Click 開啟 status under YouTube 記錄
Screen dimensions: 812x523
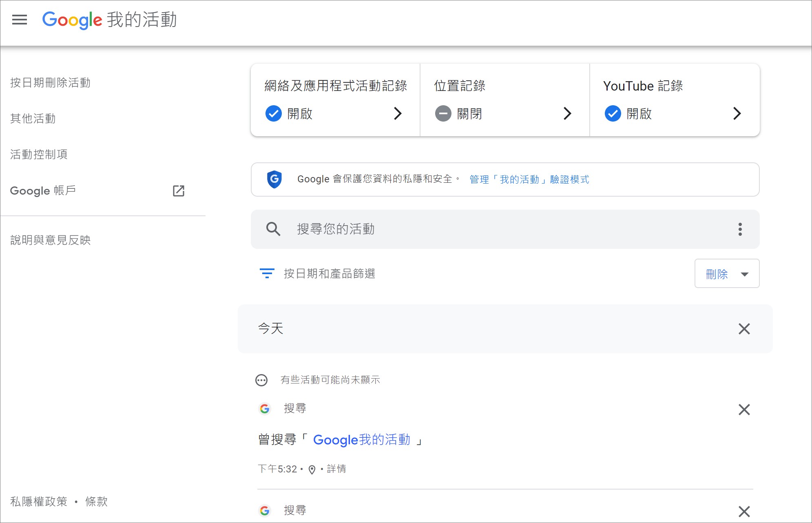tap(639, 114)
